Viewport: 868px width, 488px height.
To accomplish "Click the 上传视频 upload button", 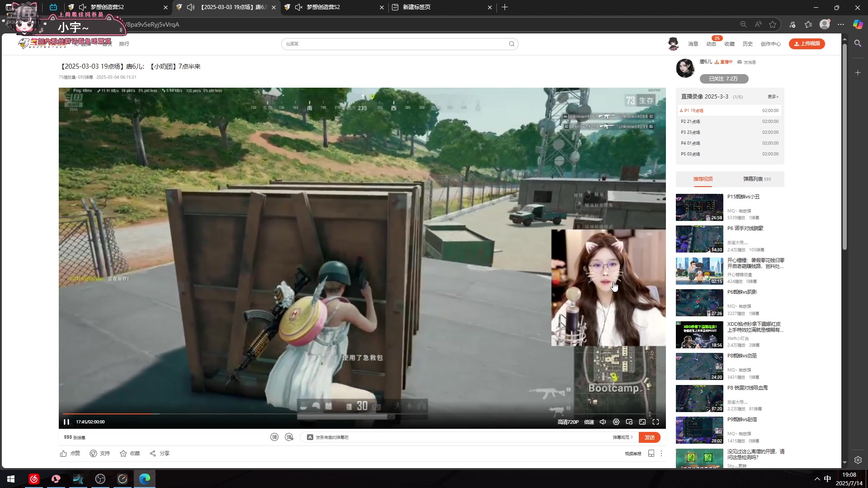I will [x=807, y=43].
